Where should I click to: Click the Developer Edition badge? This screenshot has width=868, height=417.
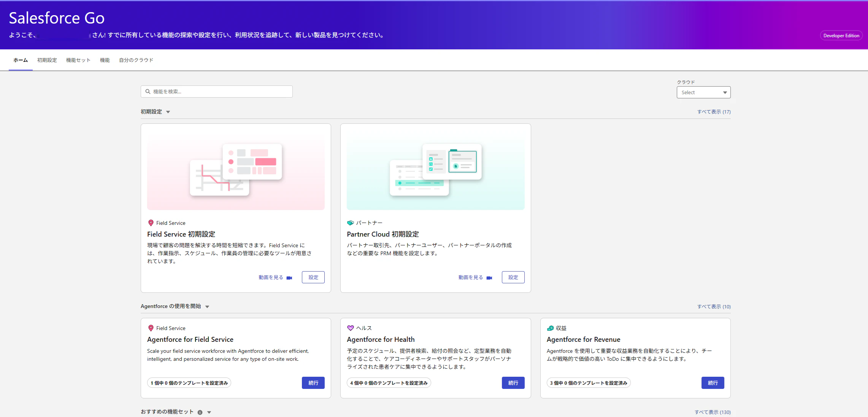[841, 36]
